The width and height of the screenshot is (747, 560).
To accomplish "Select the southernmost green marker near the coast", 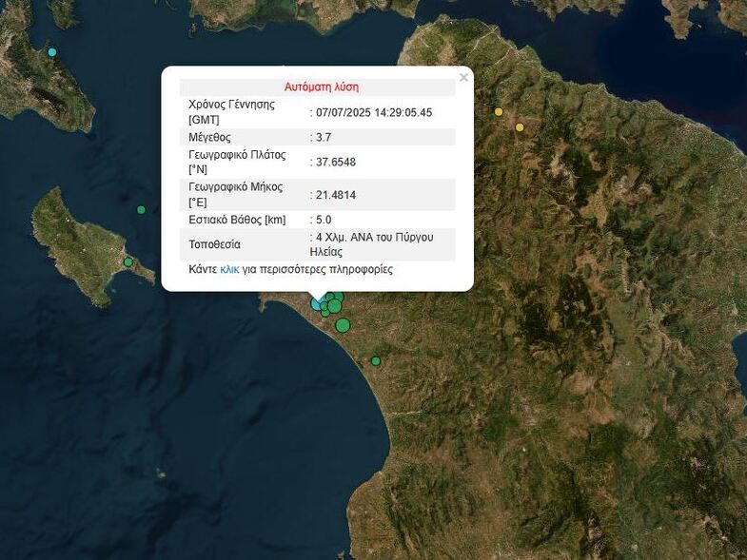I will pos(376,361).
